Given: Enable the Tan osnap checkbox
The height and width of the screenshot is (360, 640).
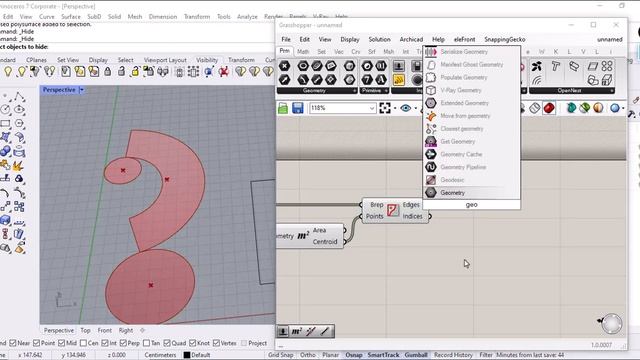Looking at the screenshot, I should (147, 343).
